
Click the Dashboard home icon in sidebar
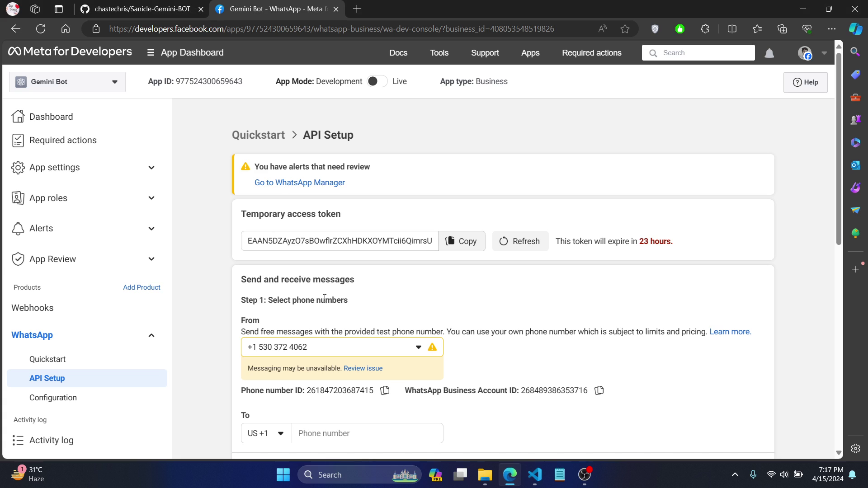tap(18, 117)
